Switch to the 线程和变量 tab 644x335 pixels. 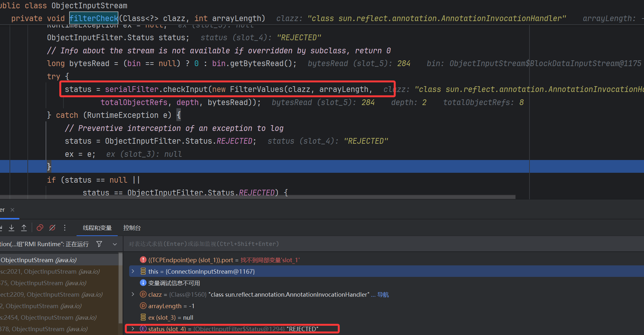click(x=97, y=228)
